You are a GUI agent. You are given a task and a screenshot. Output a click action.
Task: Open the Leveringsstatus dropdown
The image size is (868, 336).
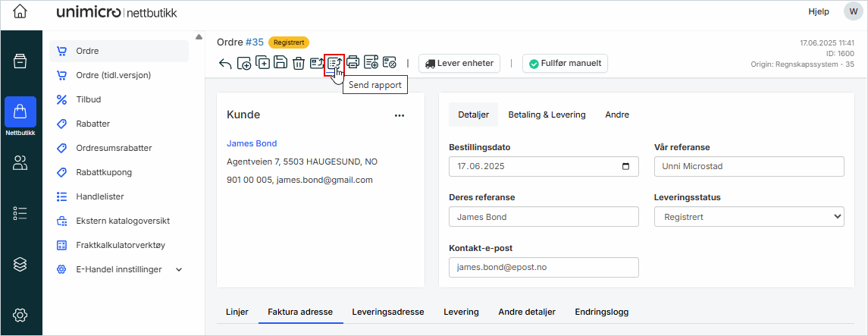point(749,217)
